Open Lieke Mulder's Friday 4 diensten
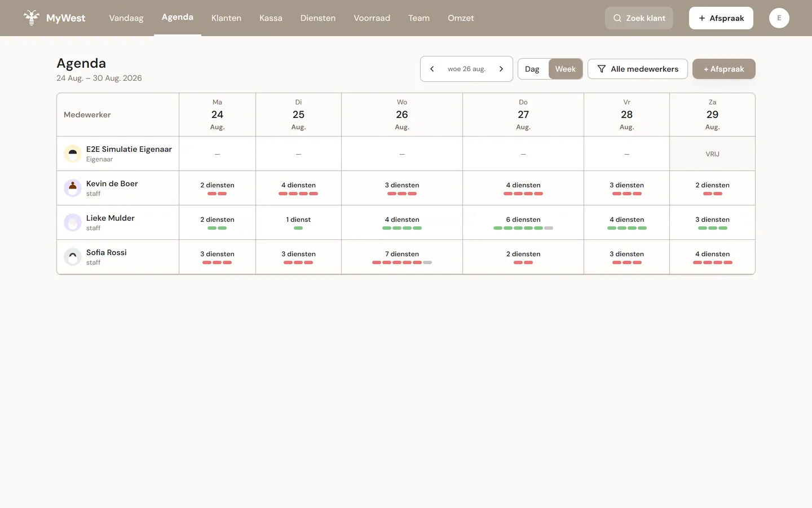 click(626, 222)
